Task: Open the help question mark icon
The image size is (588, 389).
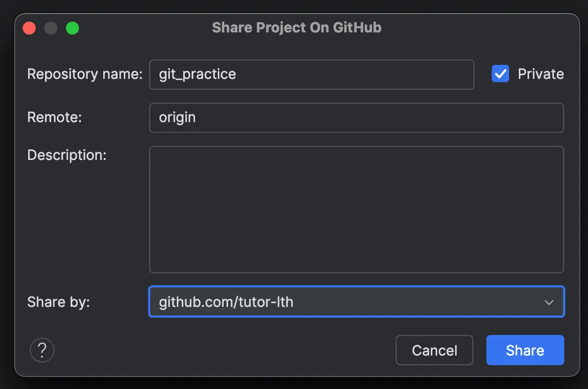Action: tap(42, 350)
